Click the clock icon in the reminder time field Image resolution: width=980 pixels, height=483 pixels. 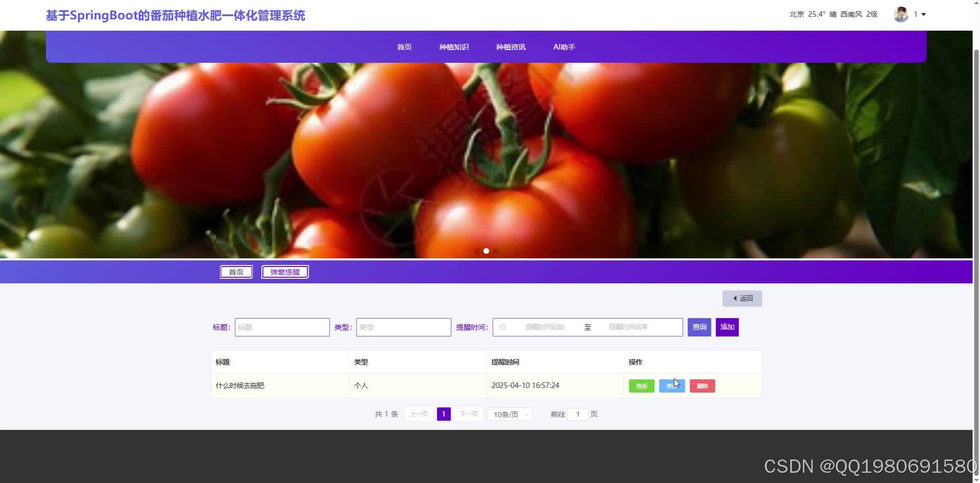[x=503, y=327]
